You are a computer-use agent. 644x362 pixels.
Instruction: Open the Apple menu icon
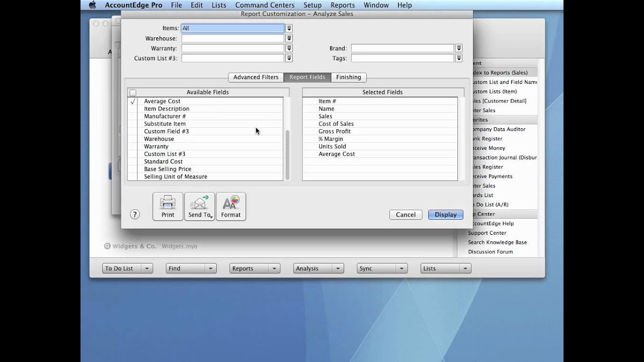pyautogui.click(x=92, y=5)
